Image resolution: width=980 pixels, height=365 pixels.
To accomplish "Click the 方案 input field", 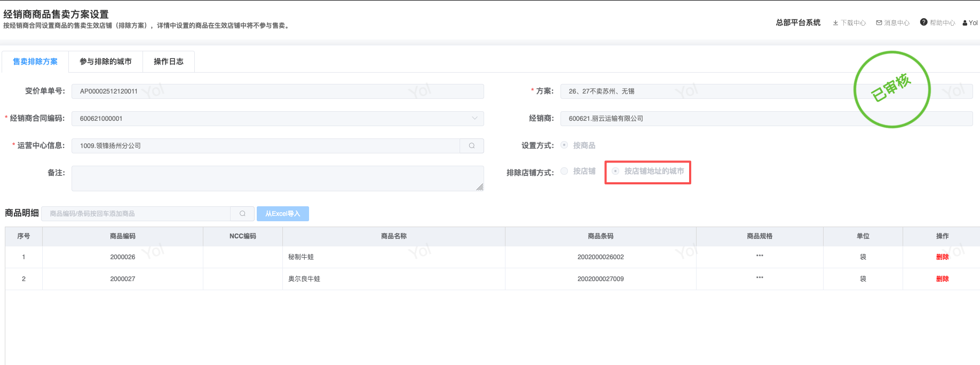I will point(766,91).
